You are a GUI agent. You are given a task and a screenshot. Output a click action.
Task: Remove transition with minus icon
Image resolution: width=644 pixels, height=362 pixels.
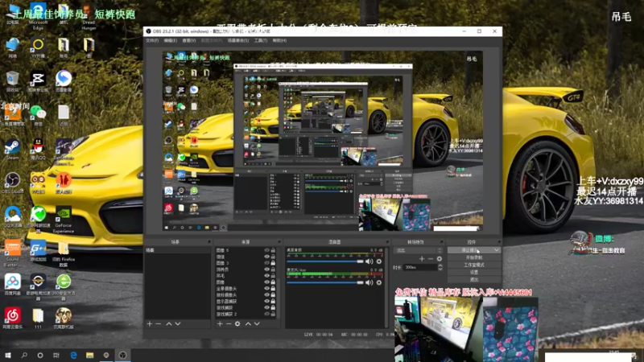click(431, 258)
